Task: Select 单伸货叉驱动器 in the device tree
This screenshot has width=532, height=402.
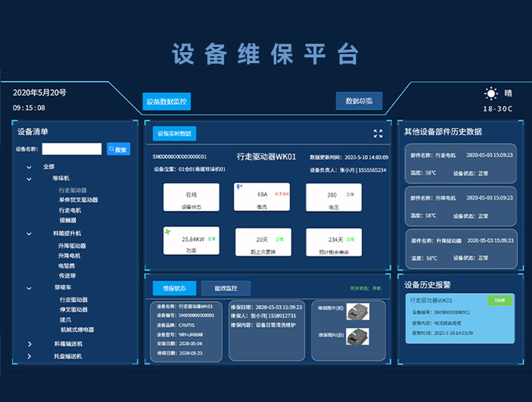Action: point(79,200)
